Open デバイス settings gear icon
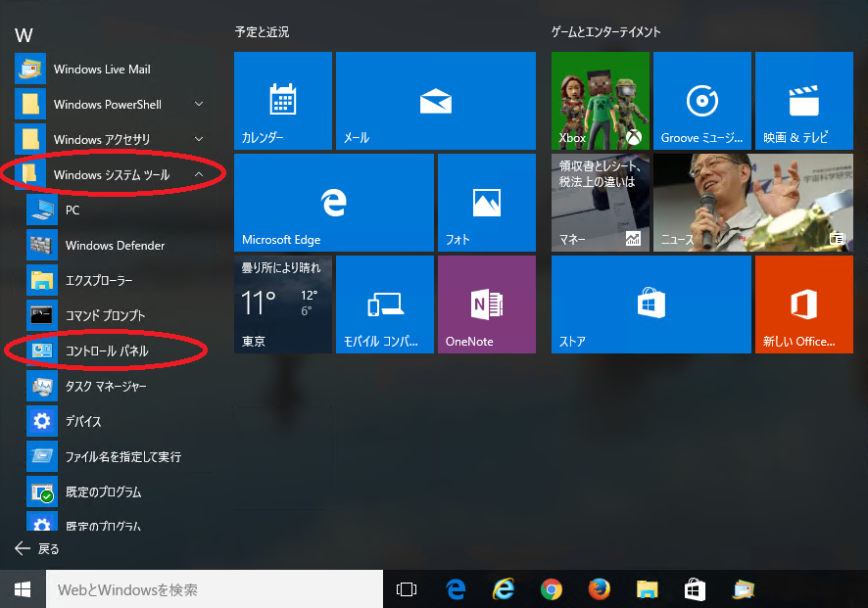 [42, 421]
